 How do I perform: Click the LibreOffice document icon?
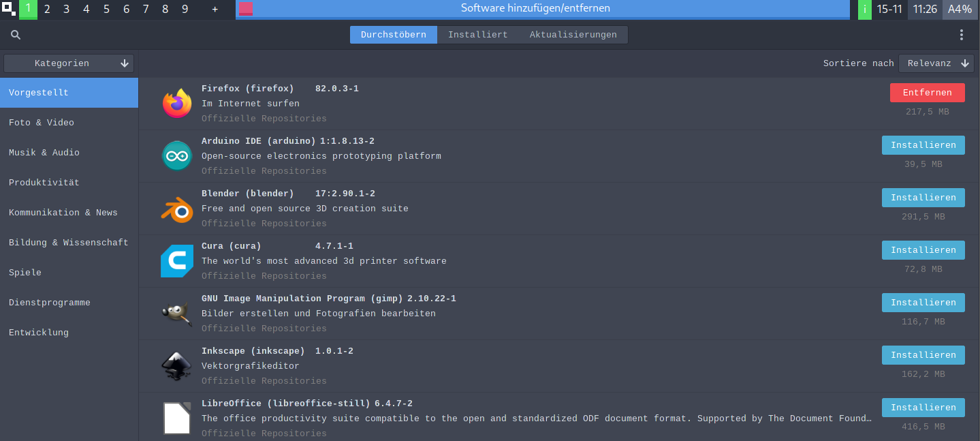click(x=177, y=418)
